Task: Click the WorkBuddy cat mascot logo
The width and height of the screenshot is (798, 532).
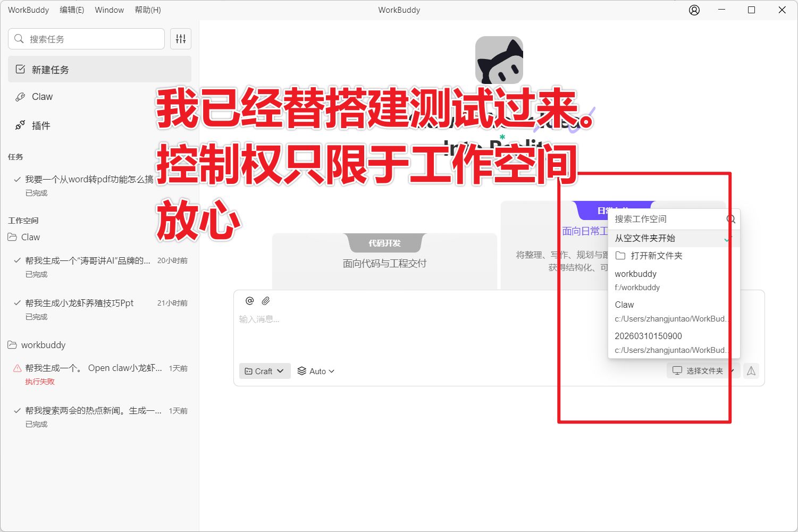Action: [499, 60]
